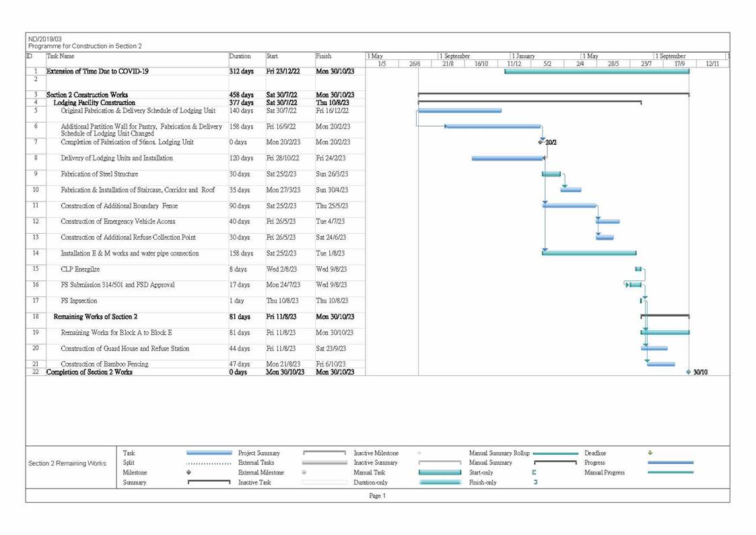756x535 pixels.
Task: Click the 30/10 completion milestone diamond
Action: pos(688,372)
